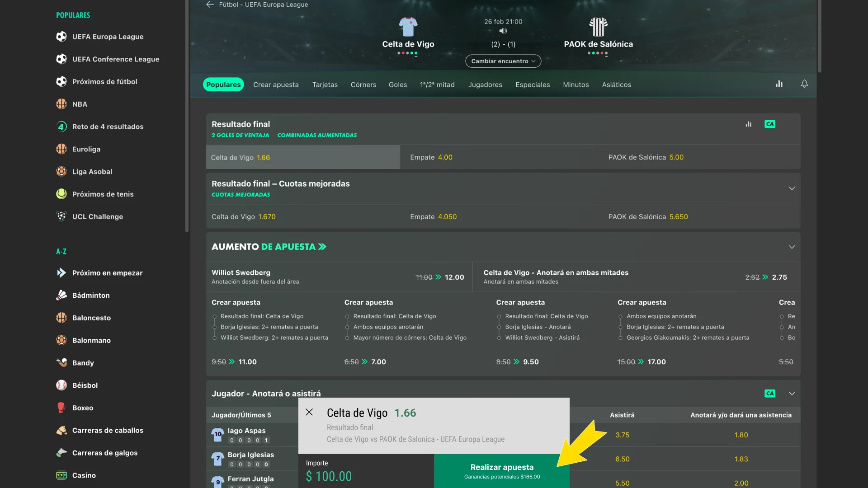Open Carreras de caballos from the sidebar
Screen dimensions: 868x488
click(x=61, y=430)
